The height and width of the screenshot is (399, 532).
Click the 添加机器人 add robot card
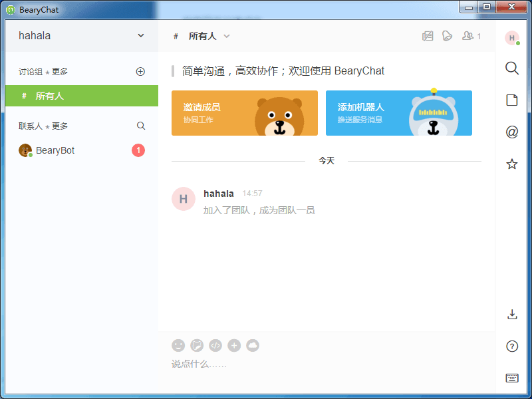(x=398, y=113)
